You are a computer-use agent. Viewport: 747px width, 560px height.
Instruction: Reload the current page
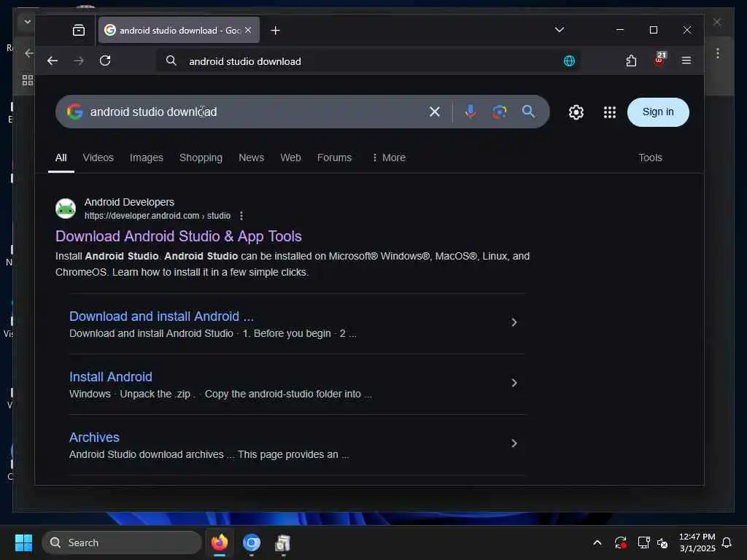(x=105, y=61)
